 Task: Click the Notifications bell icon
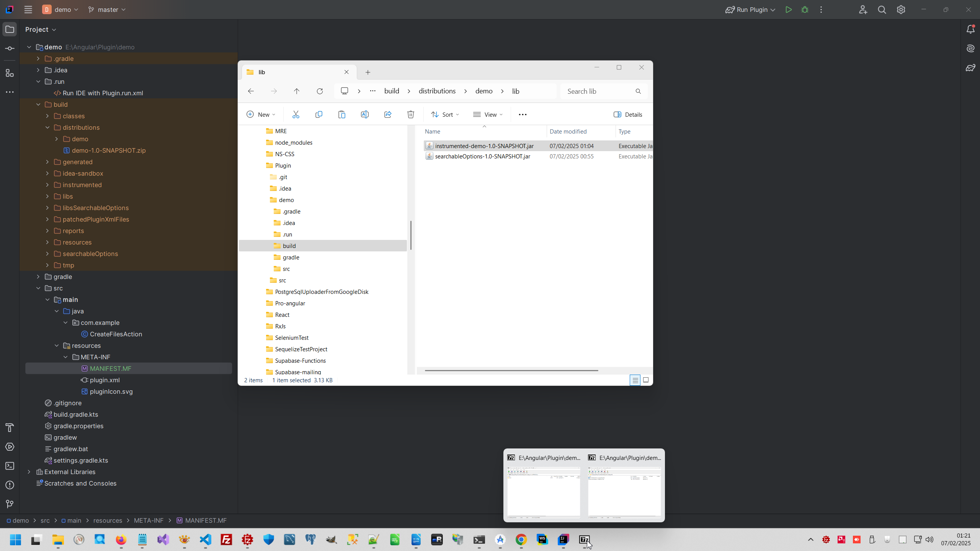(x=970, y=29)
